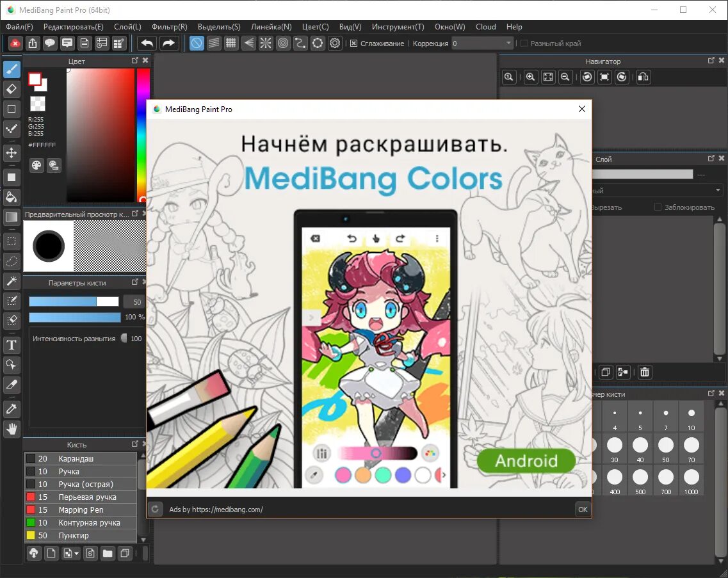Open the Help menu
The image size is (728, 578).
pos(514,27)
